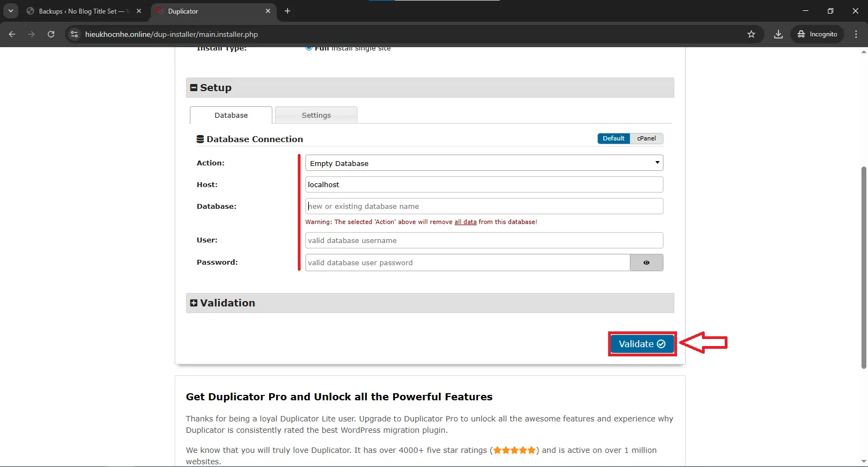Viewport: 868px width, 467px height.
Task: Collapse the Setup section
Action: tap(194, 88)
